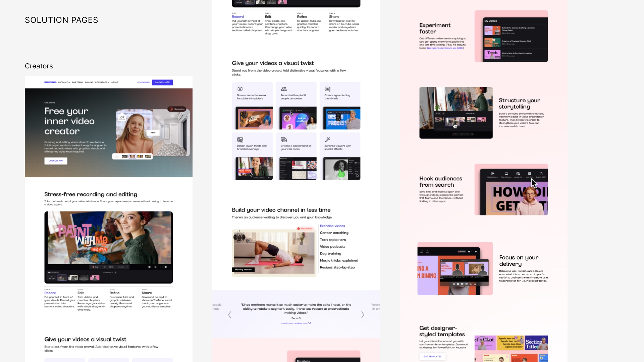Expand the Product dropdown in navigation
Screen dimensions: 644x362
64,82
